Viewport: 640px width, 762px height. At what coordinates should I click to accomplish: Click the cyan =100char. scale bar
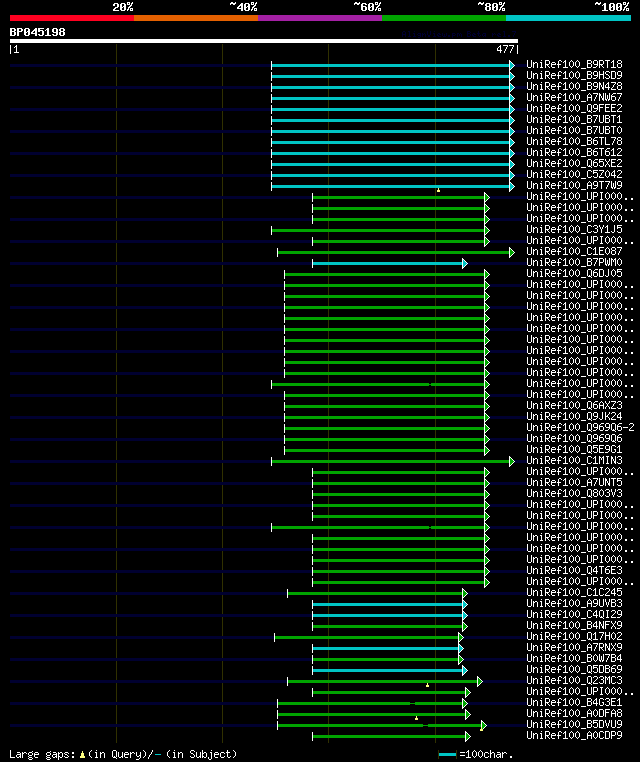(447, 755)
